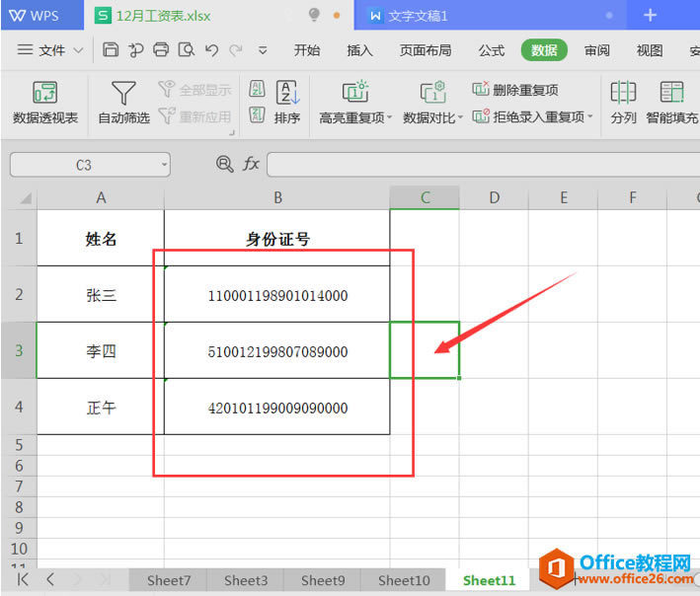
Task: Select column C header
Action: [425, 197]
